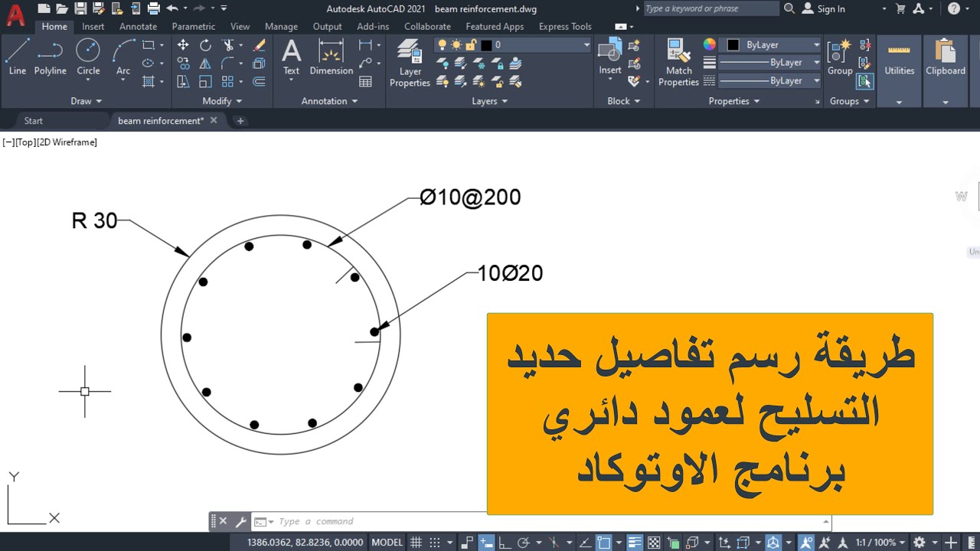The width and height of the screenshot is (980, 551).
Task: Toggle drawing grid display in status bar
Action: (416, 543)
